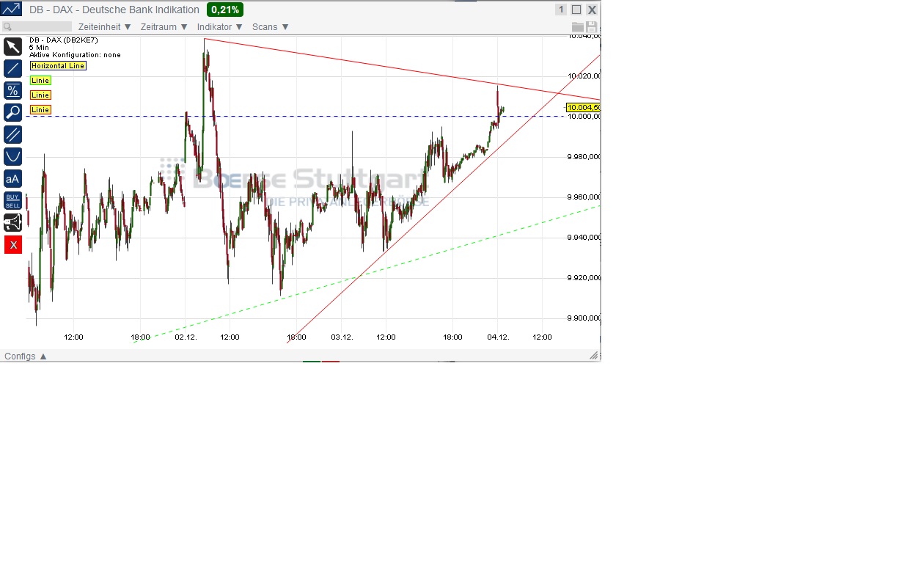Open the Zeiteinheit dropdown

103,26
